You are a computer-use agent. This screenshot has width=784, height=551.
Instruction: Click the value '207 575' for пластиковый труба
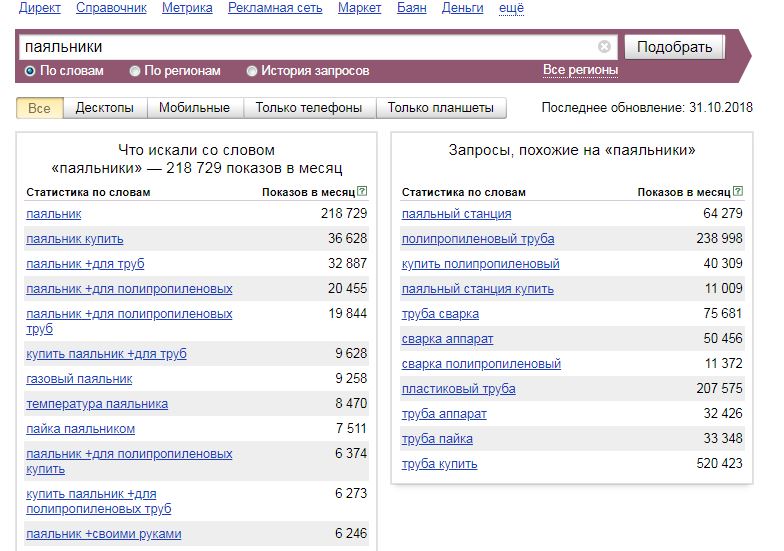(720, 388)
